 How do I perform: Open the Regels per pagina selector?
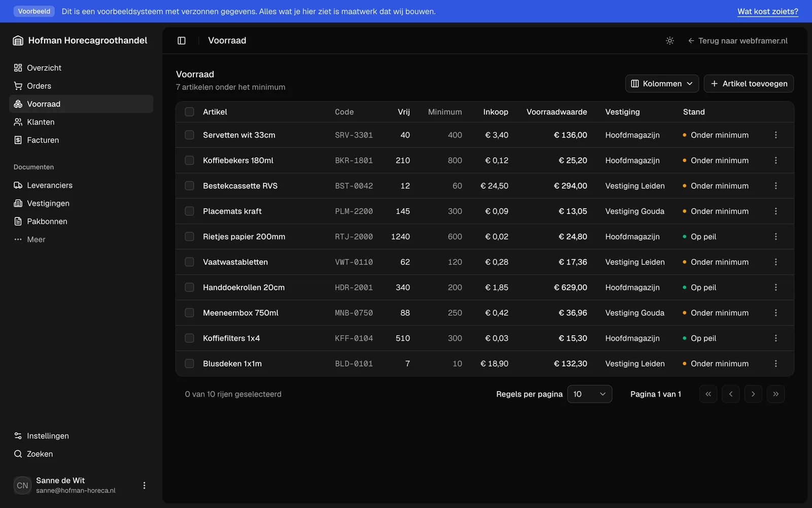tap(590, 394)
